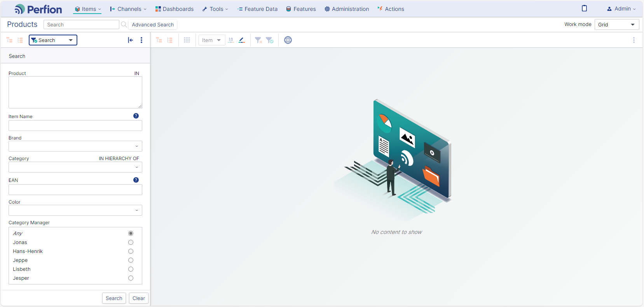The height and width of the screenshot is (307, 644).
Task: Open the clipboard icon in header
Action: click(584, 9)
